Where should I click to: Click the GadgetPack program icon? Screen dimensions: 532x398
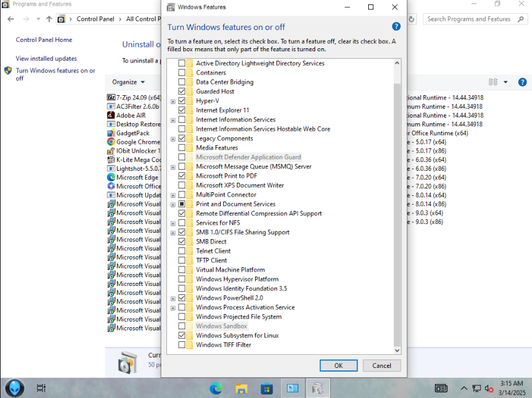tap(111, 133)
